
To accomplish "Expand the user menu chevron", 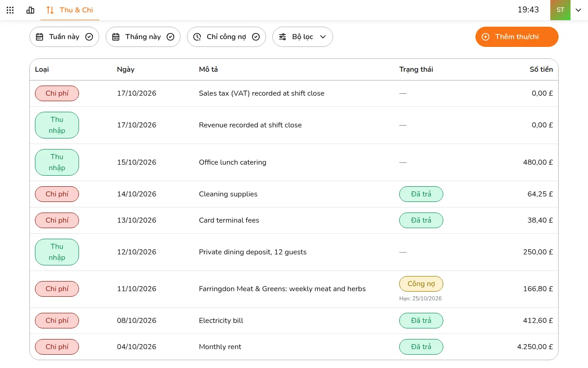I will [578, 10].
